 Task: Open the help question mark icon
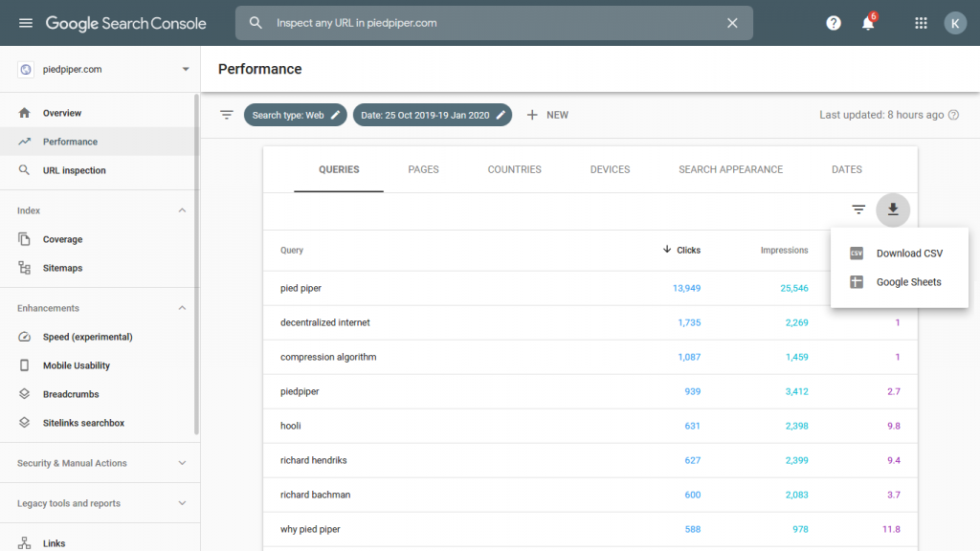834,23
